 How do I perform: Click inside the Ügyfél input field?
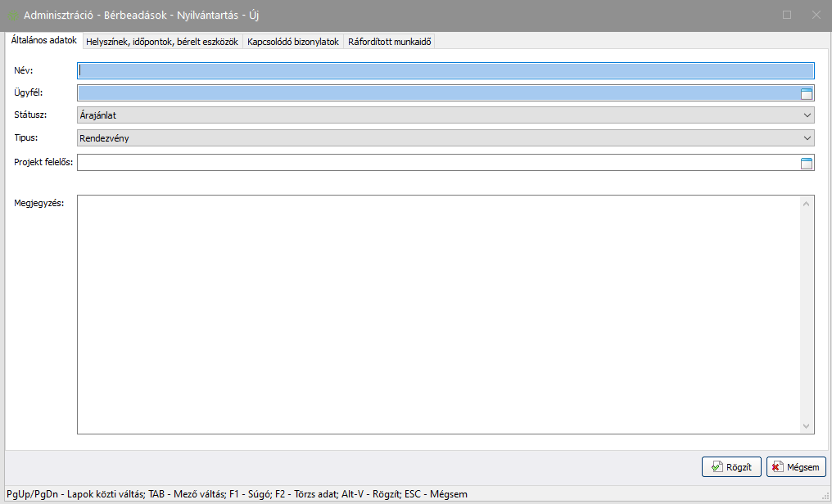pyautogui.click(x=434, y=94)
